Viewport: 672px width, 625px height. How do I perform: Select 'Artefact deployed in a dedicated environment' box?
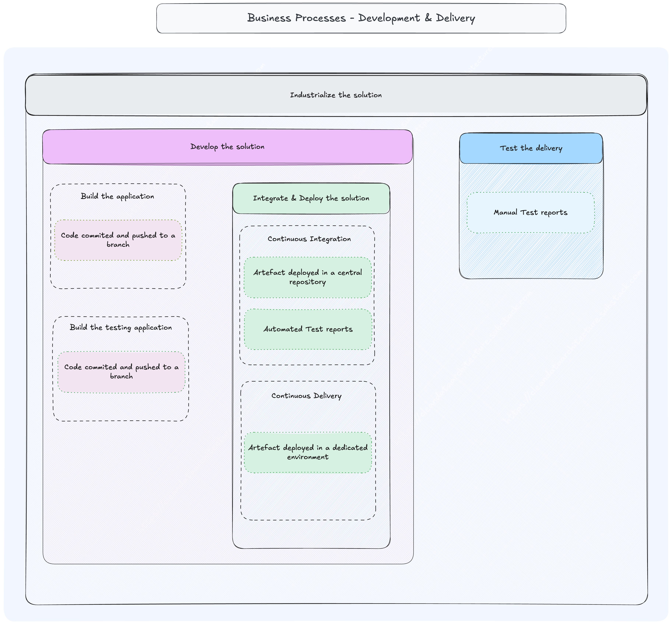tap(308, 452)
